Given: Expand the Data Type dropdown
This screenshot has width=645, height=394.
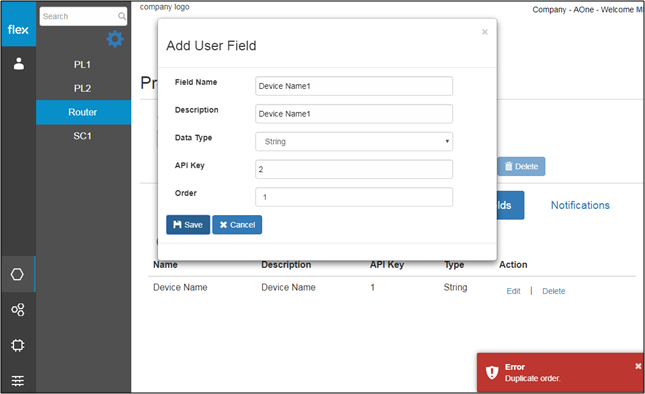Looking at the screenshot, I should [354, 141].
